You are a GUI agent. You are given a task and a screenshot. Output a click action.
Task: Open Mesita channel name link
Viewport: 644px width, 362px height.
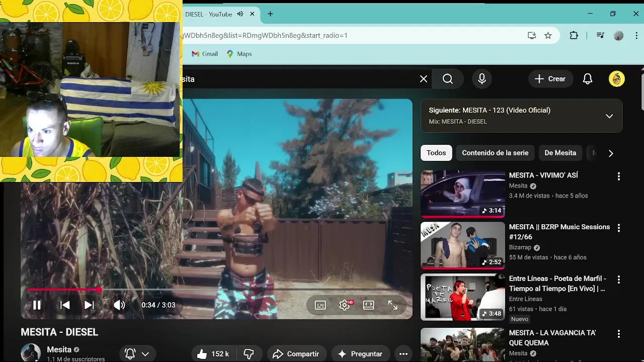pos(59,349)
